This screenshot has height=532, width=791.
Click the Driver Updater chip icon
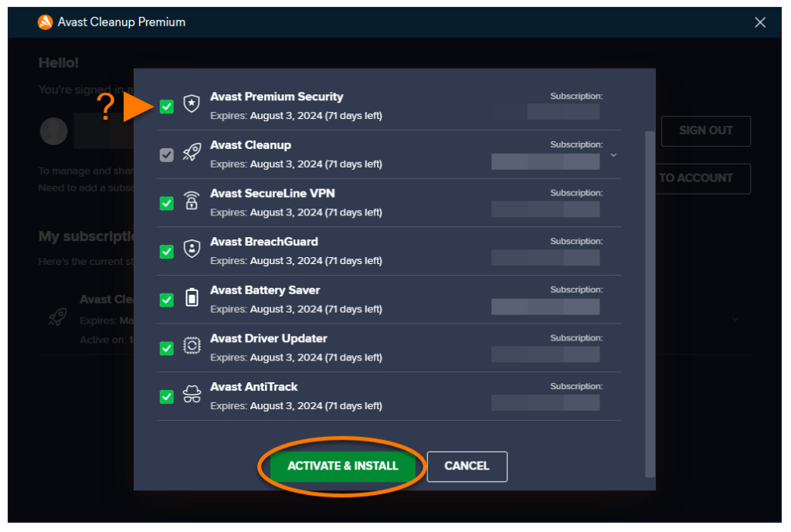pos(192,345)
